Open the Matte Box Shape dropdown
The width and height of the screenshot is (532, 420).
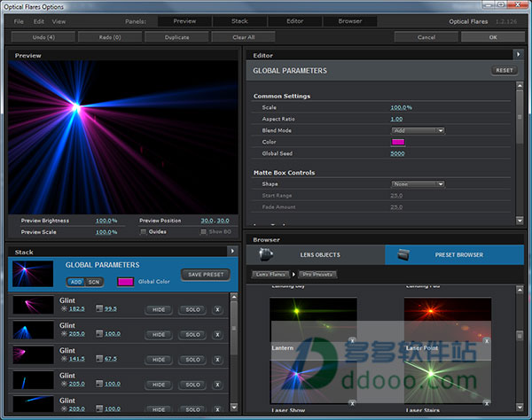[x=418, y=184]
